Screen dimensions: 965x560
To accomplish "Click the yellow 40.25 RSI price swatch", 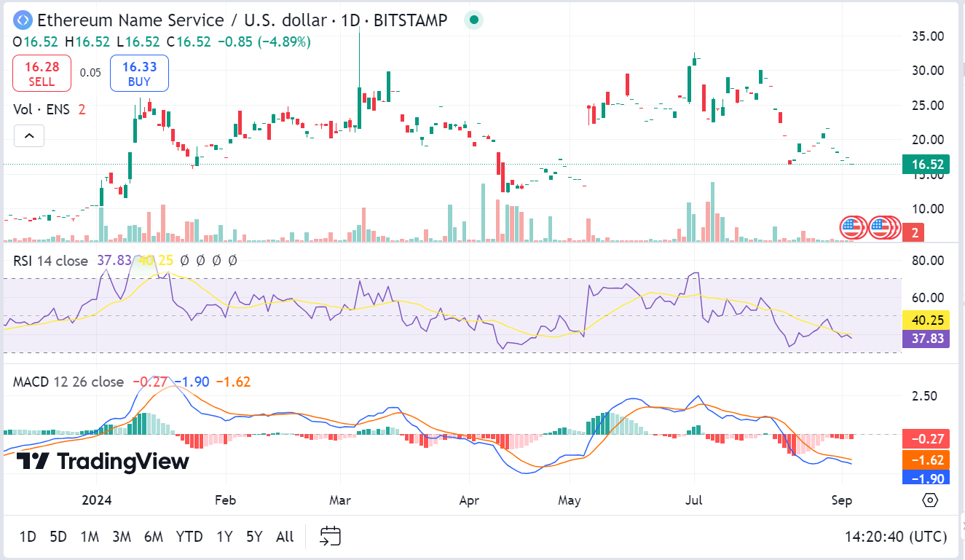I will pos(927,319).
